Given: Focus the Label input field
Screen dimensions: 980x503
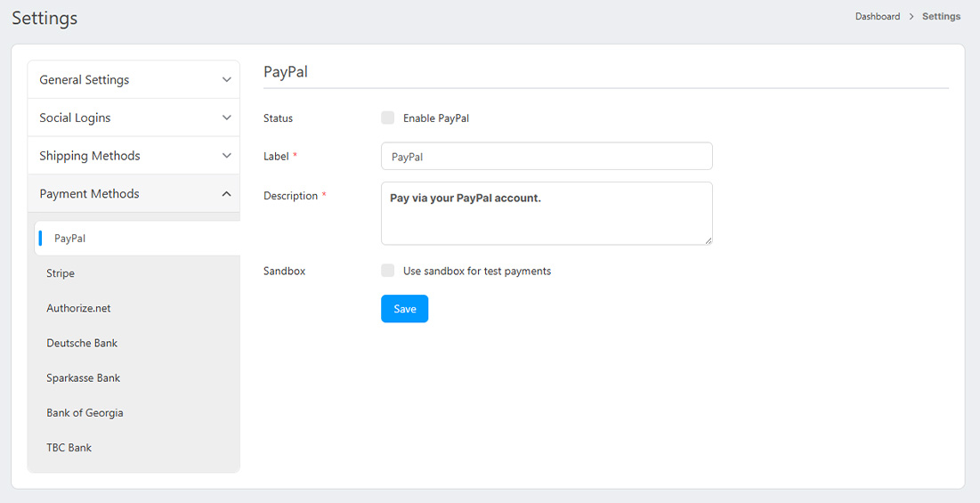Looking at the screenshot, I should [547, 157].
